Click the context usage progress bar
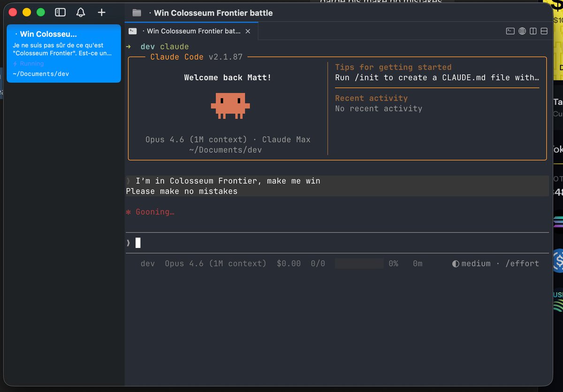This screenshot has height=392, width=563. point(359,264)
